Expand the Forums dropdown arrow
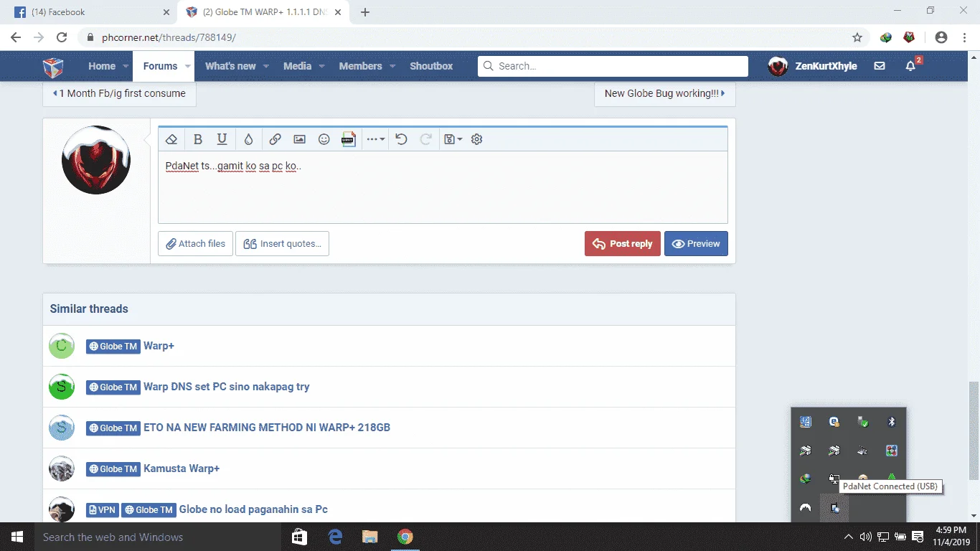980x551 pixels. (x=188, y=66)
